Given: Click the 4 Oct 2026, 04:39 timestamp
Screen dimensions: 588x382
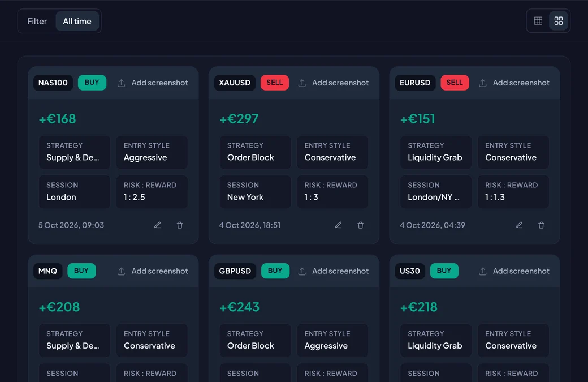Looking at the screenshot, I should coord(433,225).
